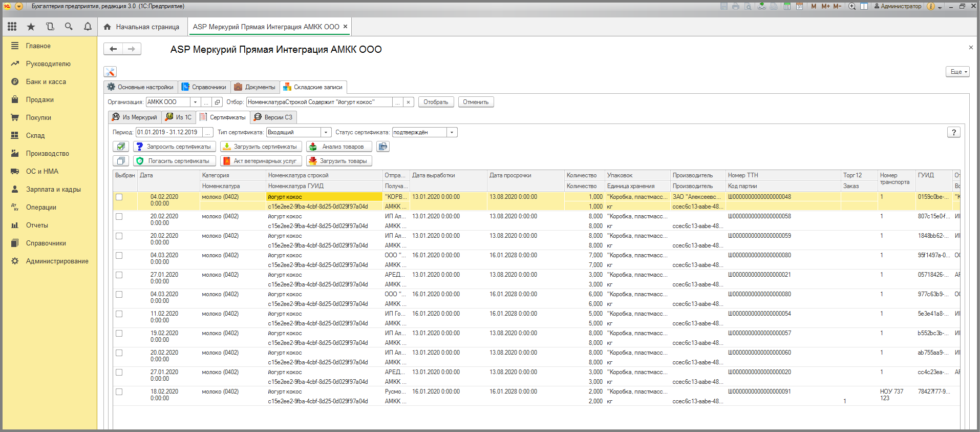980x432 pixels.
Task: Open calculator icon in title bar
Action: coord(787,6)
